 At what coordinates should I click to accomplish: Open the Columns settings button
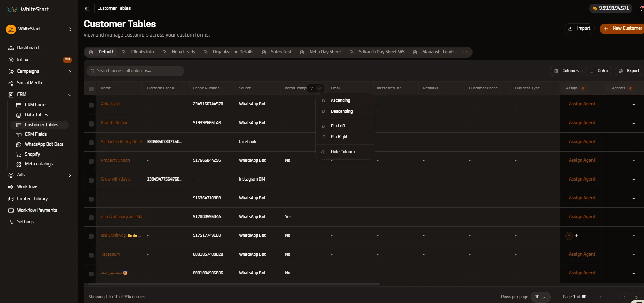566,71
